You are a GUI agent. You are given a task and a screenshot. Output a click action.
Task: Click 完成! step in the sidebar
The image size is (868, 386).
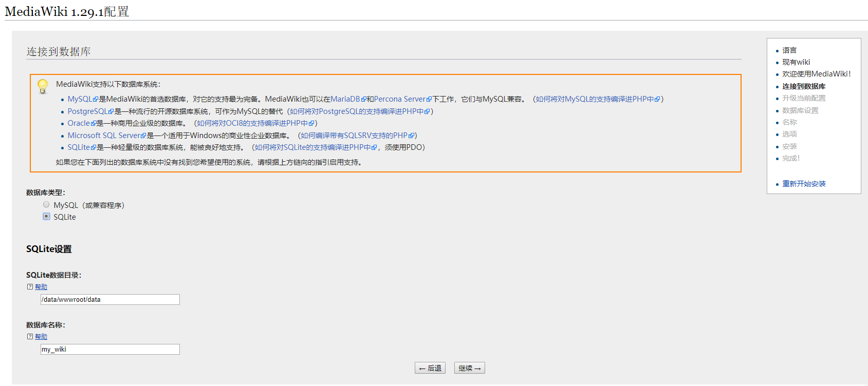click(x=791, y=158)
